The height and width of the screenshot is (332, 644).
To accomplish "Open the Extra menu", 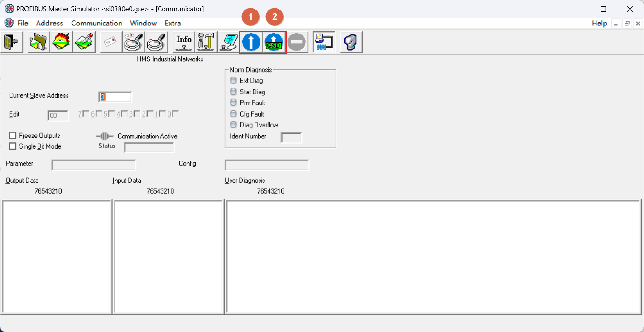I will point(173,23).
